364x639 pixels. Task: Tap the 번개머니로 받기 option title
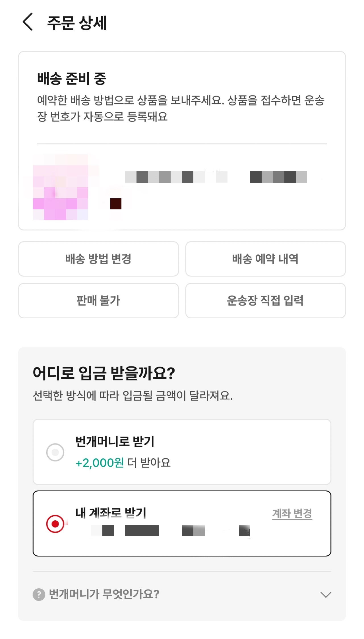click(x=115, y=442)
